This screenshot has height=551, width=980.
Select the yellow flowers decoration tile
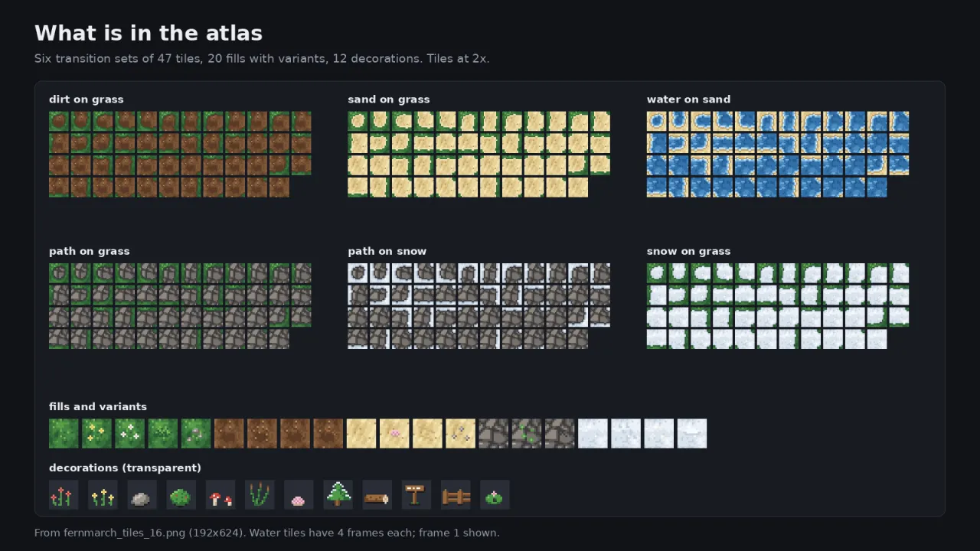pyautogui.click(x=103, y=495)
